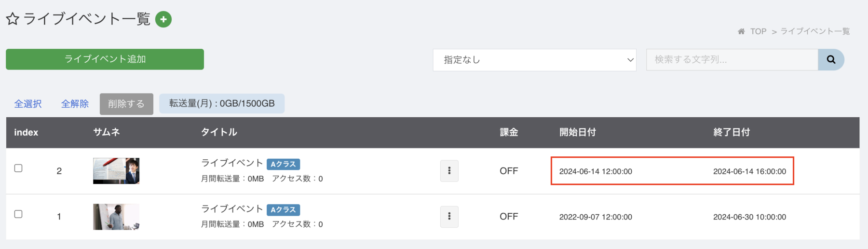Click the magnifying glass search button
This screenshot has width=868, height=249.
[831, 60]
